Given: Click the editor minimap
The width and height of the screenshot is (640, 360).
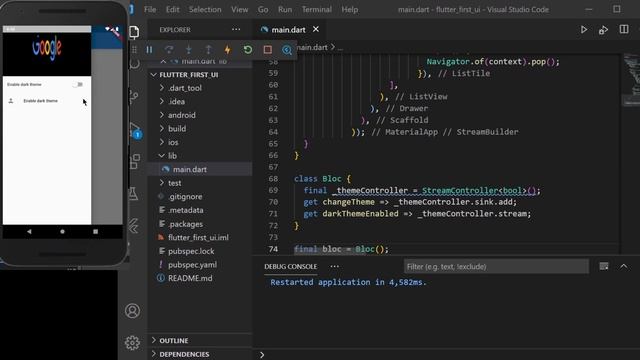Looking at the screenshot, I should tap(631, 80).
